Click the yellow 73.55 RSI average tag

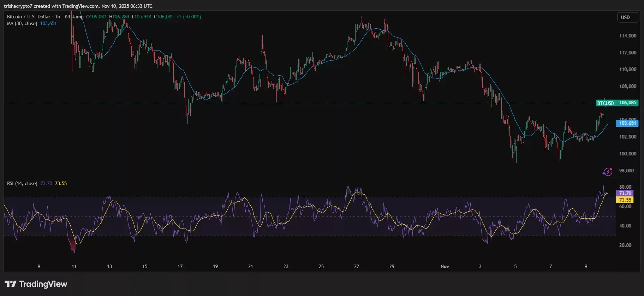pos(625,200)
